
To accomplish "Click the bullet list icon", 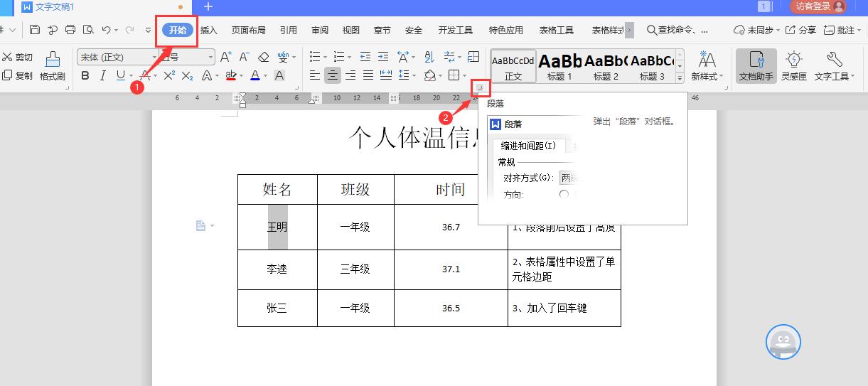I will tap(315, 57).
